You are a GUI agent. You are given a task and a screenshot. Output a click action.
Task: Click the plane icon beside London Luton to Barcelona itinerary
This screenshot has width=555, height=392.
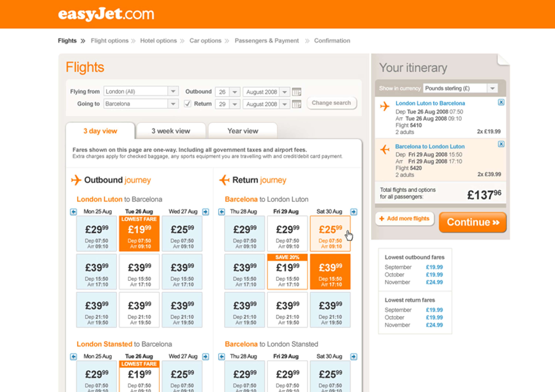coord(385,106)
